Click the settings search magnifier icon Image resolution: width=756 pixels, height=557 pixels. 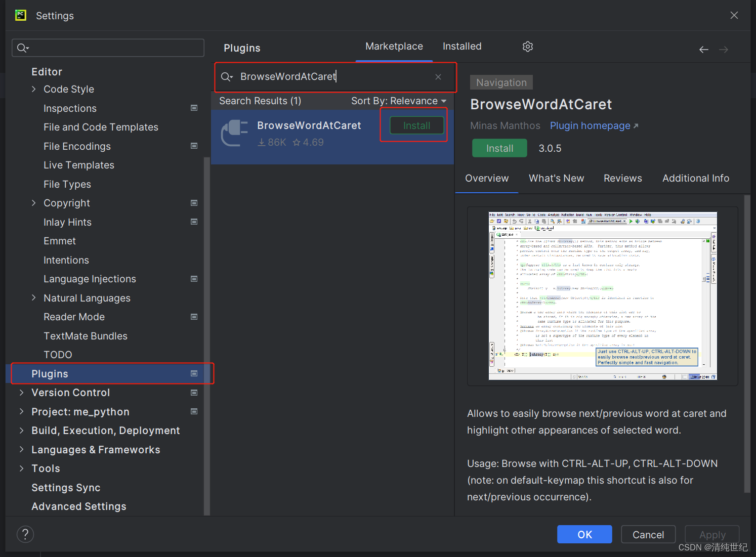coord(23,48)
